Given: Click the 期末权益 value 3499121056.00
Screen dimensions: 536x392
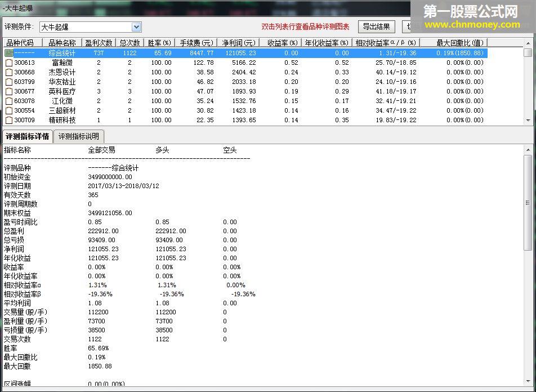Looking at the screenshot, I should click(x=110, y=213).
